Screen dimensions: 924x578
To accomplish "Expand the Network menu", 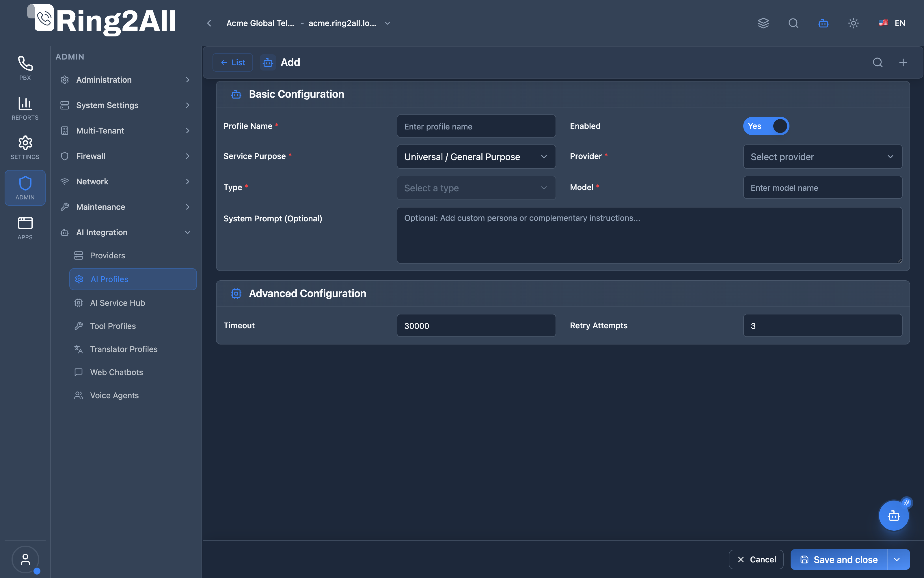I will 126,181.
